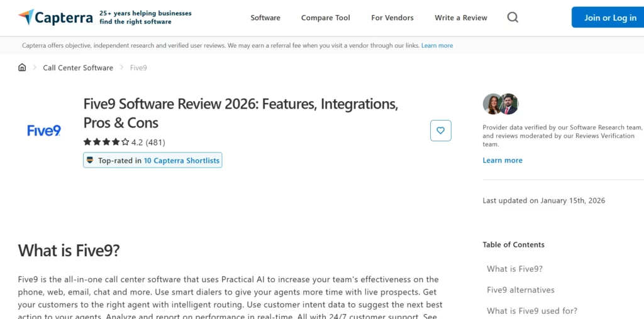Click the Join or Log in button
The image size is (644, 319).
pos(608,18)
